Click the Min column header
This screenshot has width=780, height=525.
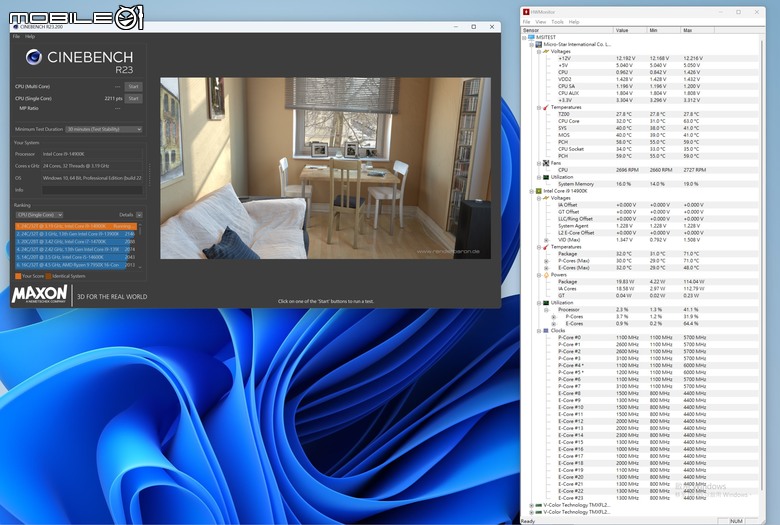point(664,30)
